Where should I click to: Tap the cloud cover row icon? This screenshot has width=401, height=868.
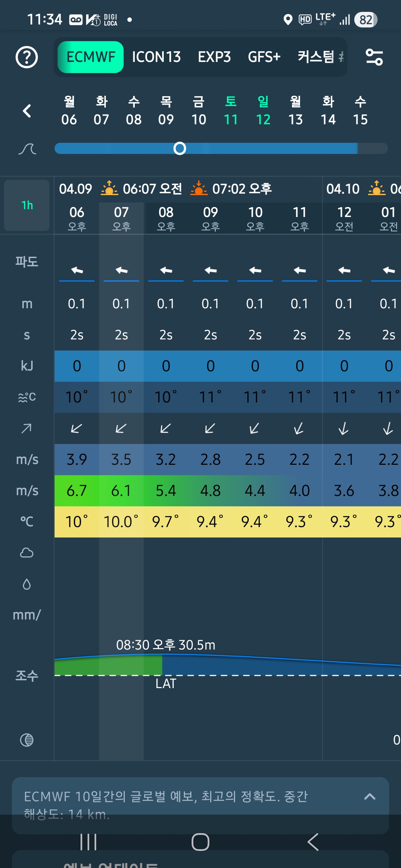(x=27, y=553)
